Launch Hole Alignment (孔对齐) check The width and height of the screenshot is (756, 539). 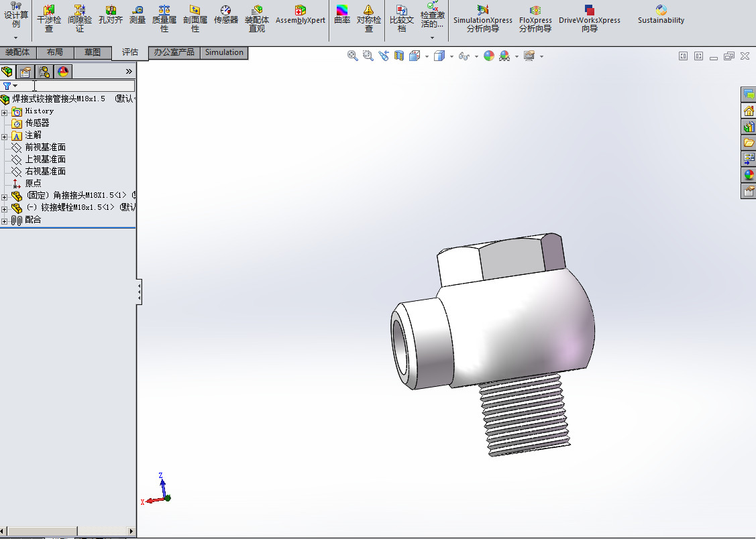tap(111, 15)
